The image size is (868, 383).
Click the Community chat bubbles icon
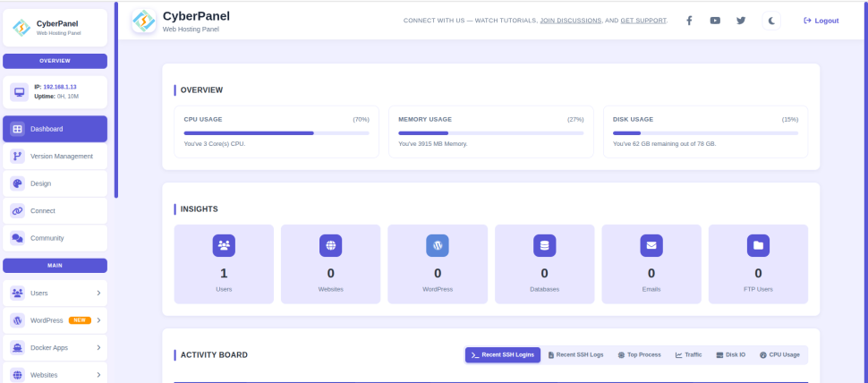pyautogui.click(x=17, y=238)
